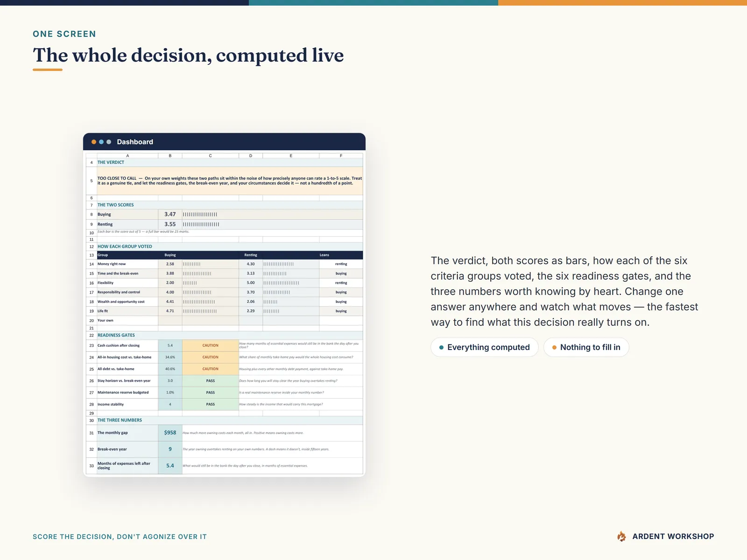747x560 pixels.
Task: Click row number 5 header
Action: click(92, 181)
